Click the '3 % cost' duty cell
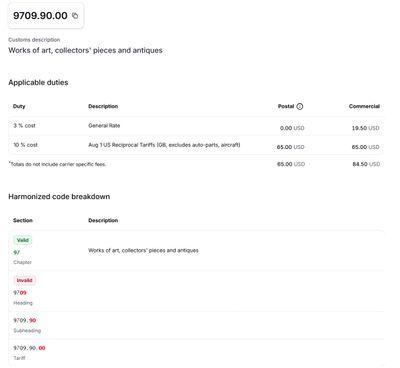Viewport: 400px width, 368px height. [24, 126]
